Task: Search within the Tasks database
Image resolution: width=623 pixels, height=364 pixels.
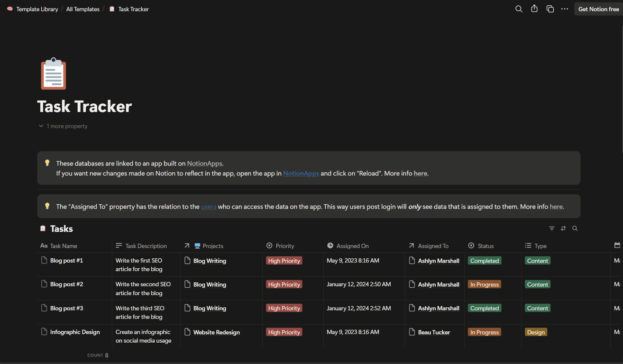Action: [575, 228]
